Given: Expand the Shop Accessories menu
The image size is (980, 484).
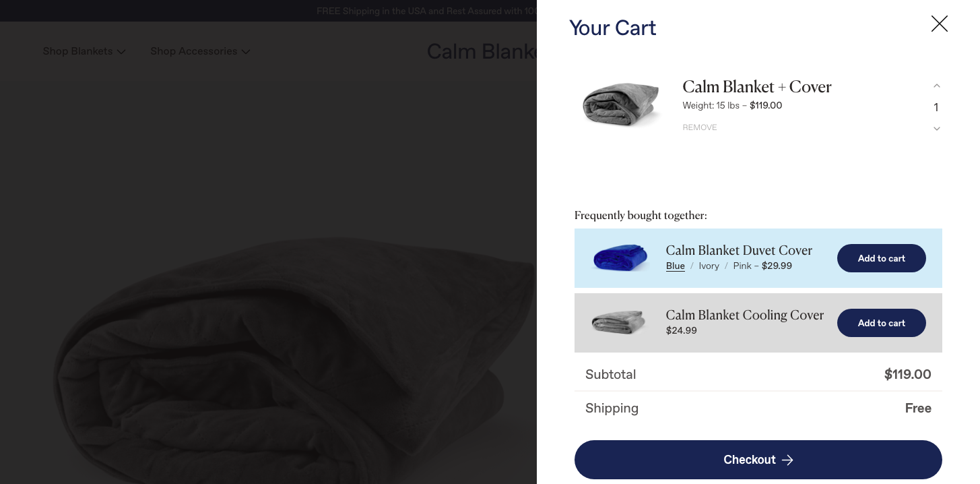Looking at the screenshot, I should (x=200, y=51).
